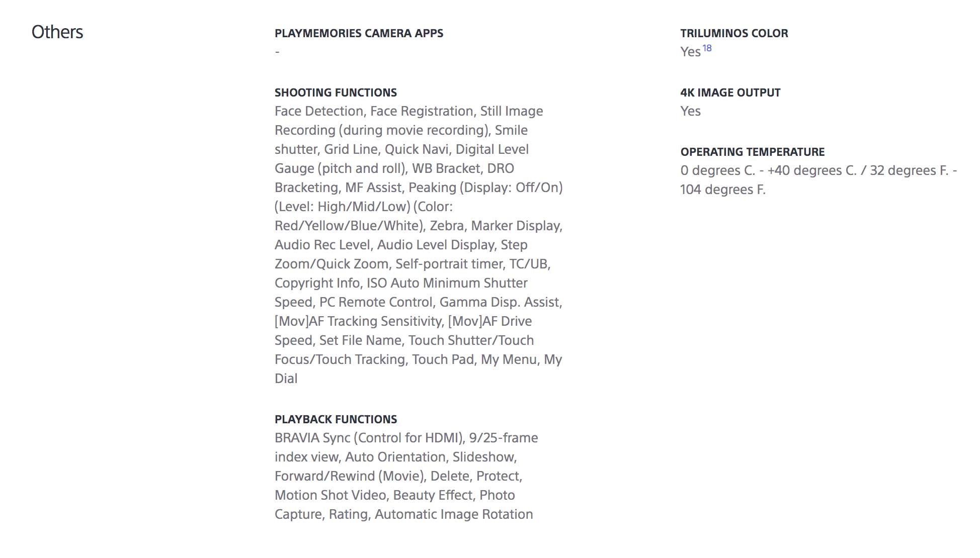
Task: Click the Shooting Functions heading
Action: click(336, 92)
